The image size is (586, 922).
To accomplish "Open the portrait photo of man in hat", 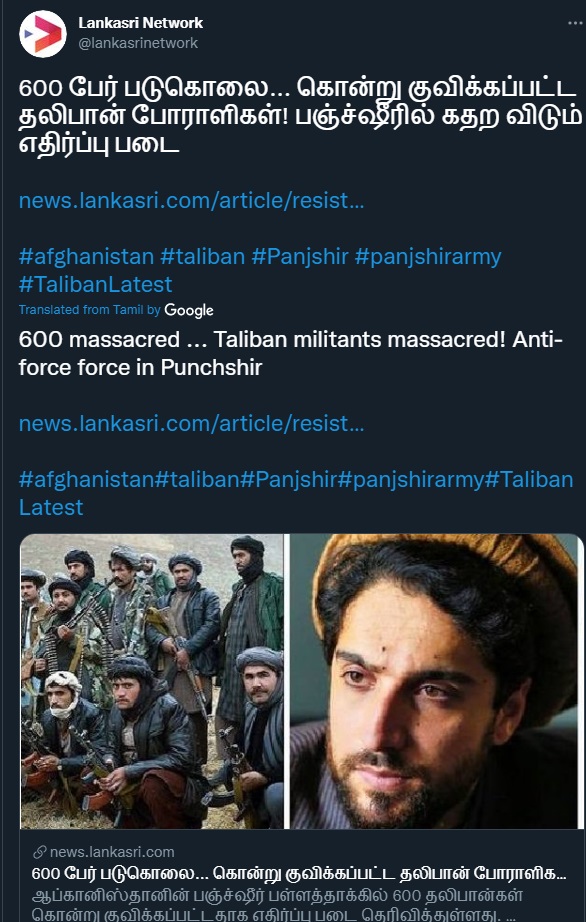I will coord(434,681).
